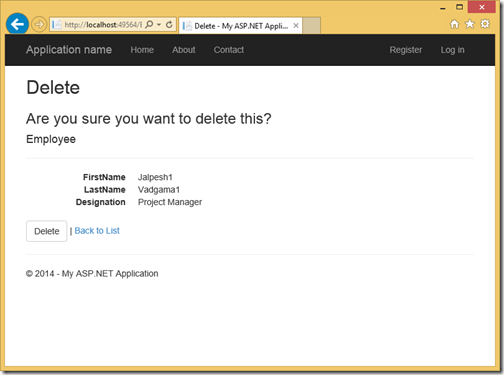
Task: Click the Register link
Action: pos(406,50)
